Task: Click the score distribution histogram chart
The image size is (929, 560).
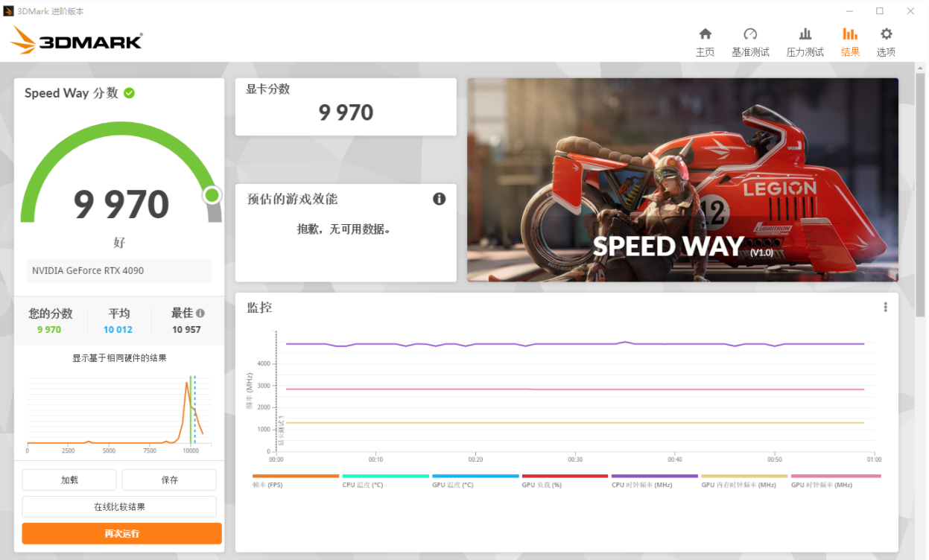Action: 119,412
